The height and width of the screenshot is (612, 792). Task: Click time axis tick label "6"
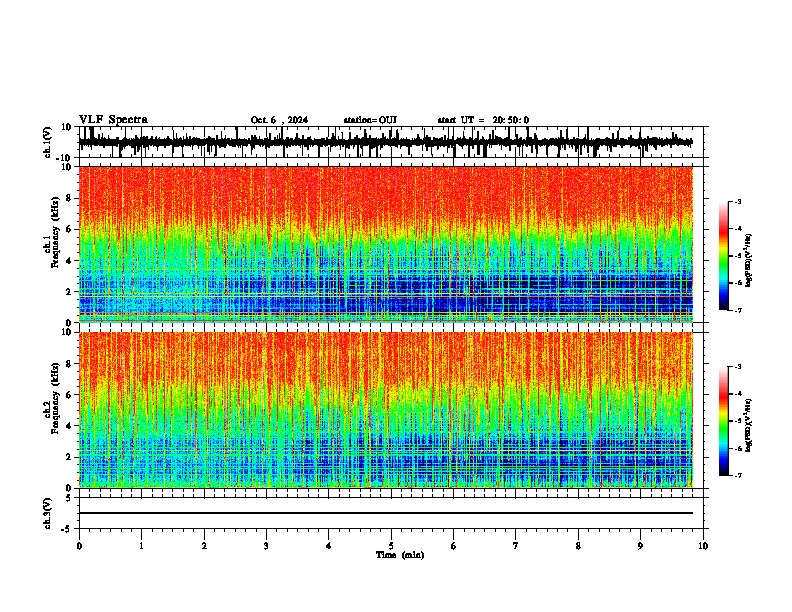coord(454,545)
